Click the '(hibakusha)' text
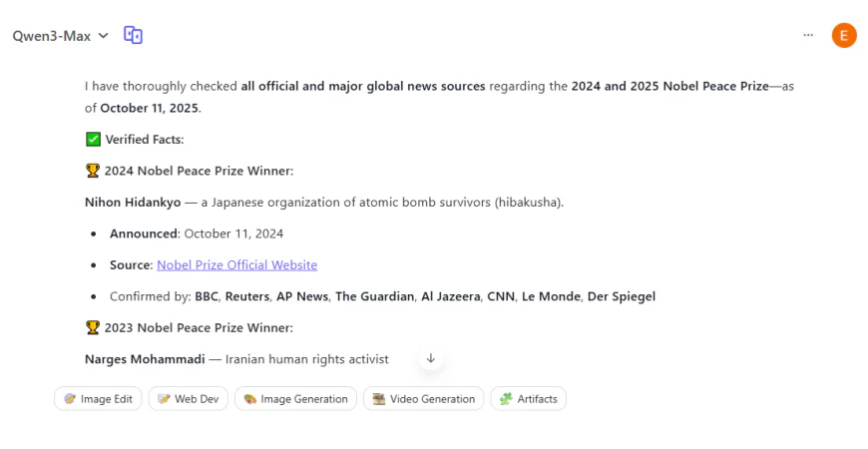Image resolution: width=868 pixels, height=449 pixels. 529,203
